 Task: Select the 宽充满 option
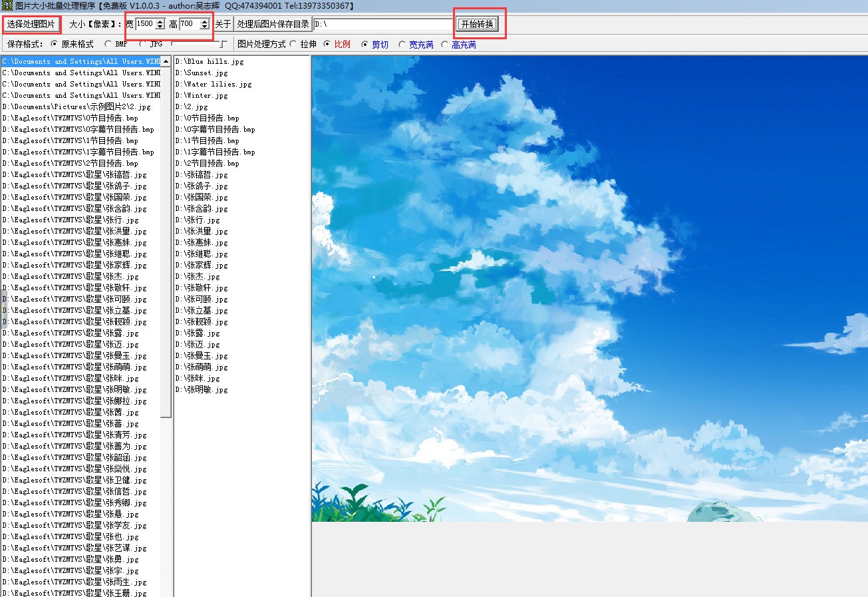[416, 45]
